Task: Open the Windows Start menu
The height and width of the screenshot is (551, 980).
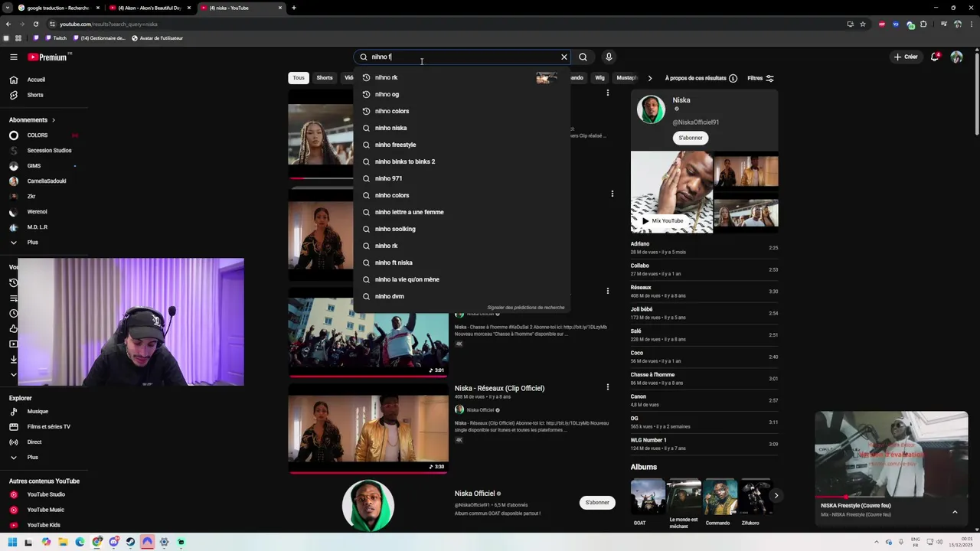Action: point(12,542)
